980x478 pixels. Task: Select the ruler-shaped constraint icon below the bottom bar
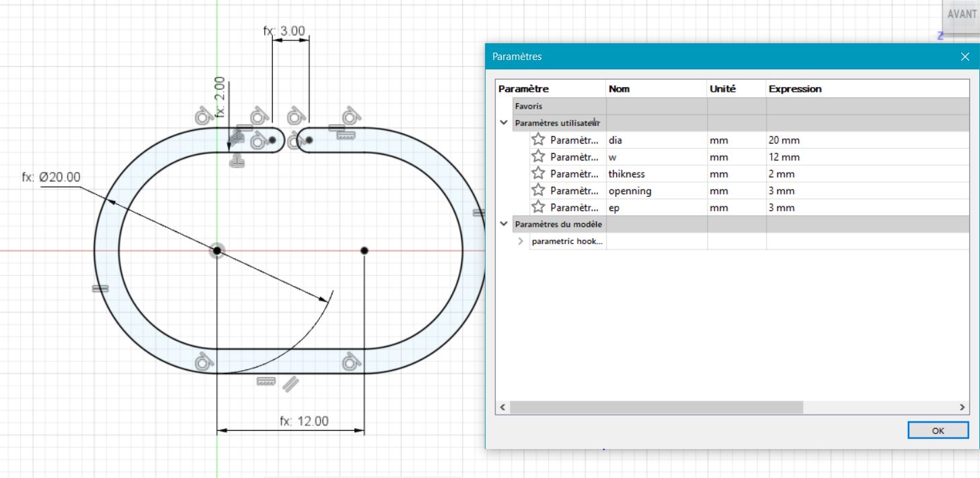click(x=267, y=382)
